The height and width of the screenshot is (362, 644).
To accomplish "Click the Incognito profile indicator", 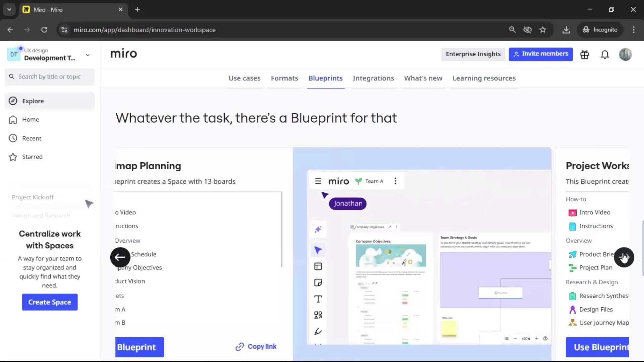I will [x=600, y=29].
